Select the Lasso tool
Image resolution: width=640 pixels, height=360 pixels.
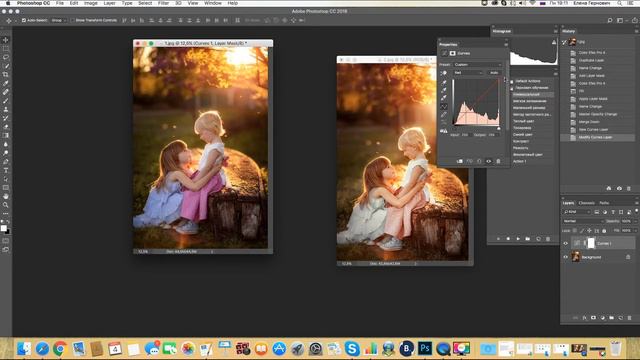[6, 57]
